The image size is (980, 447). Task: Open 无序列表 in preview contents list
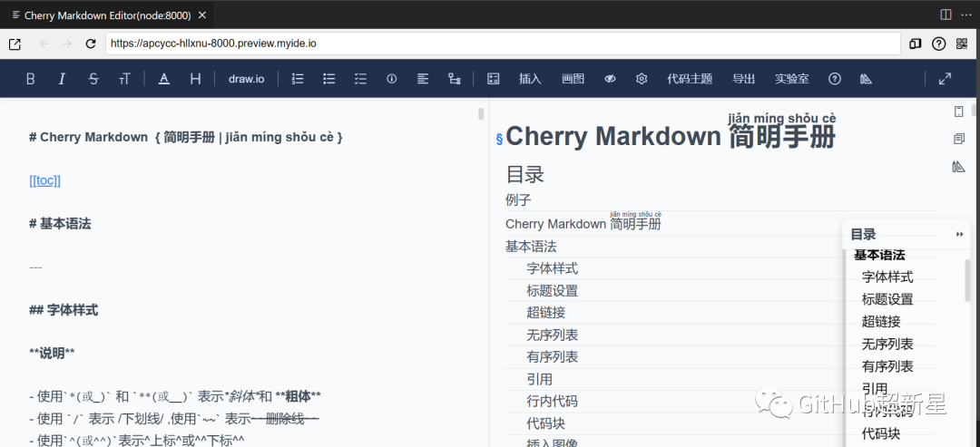(x=552, y=335)
